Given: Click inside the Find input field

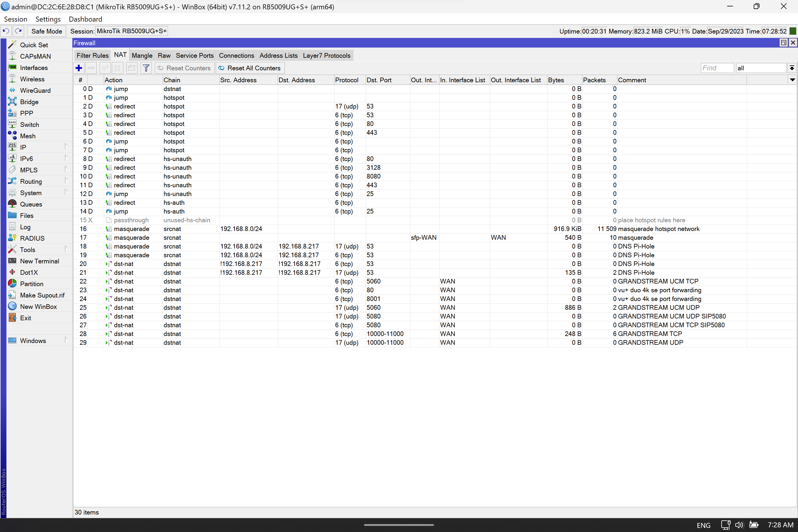Looking at the screenshot, I should pos(717,68).
